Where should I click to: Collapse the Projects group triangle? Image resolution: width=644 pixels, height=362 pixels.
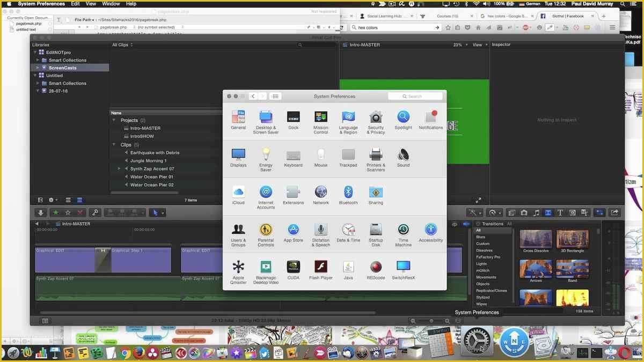point(114,120)
